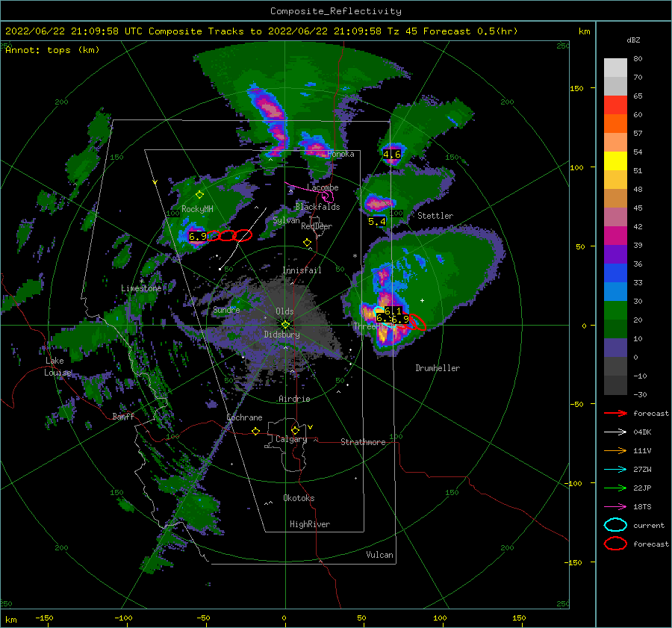Image resolution: width=672 pixels, height=628 pixels.
Task: Click the red forecast arrow in legend
Action: coord(615,413)
